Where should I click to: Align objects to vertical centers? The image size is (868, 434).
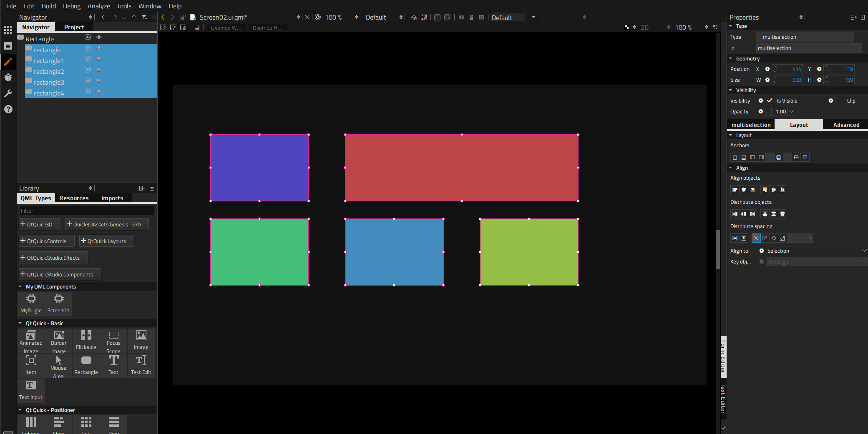click(774, 190)
